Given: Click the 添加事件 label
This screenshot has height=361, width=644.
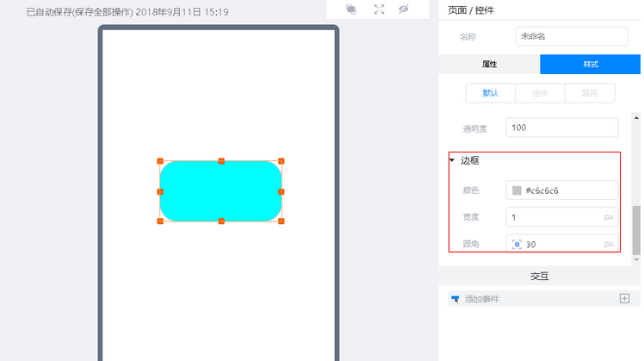Looking at the screenshot, I should coord(482,299).
